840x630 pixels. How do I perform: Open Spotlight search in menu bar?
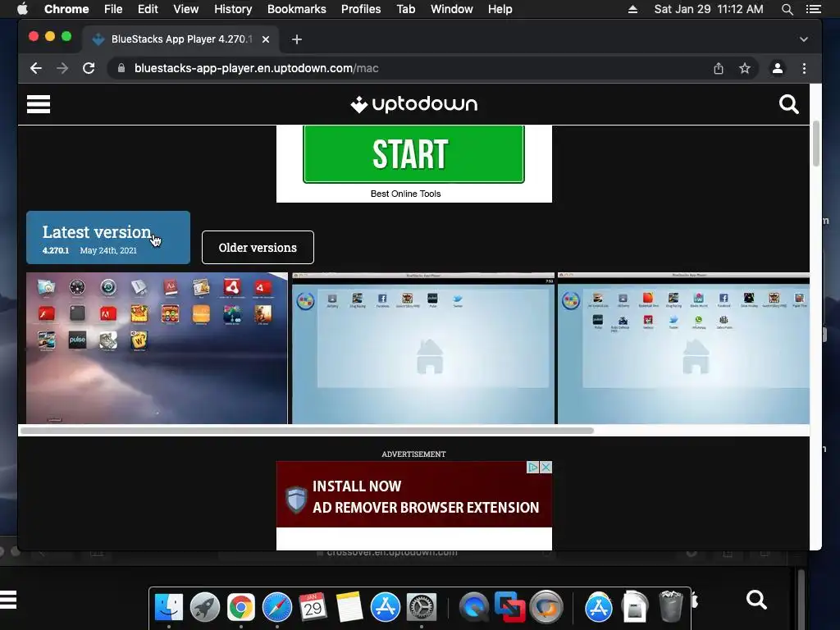click(x=787, y=9)
